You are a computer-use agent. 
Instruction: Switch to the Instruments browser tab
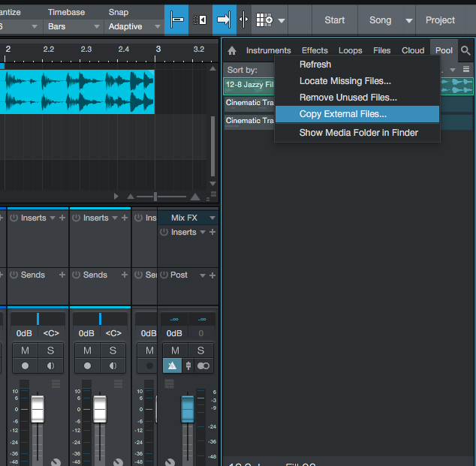coord(268,51)
